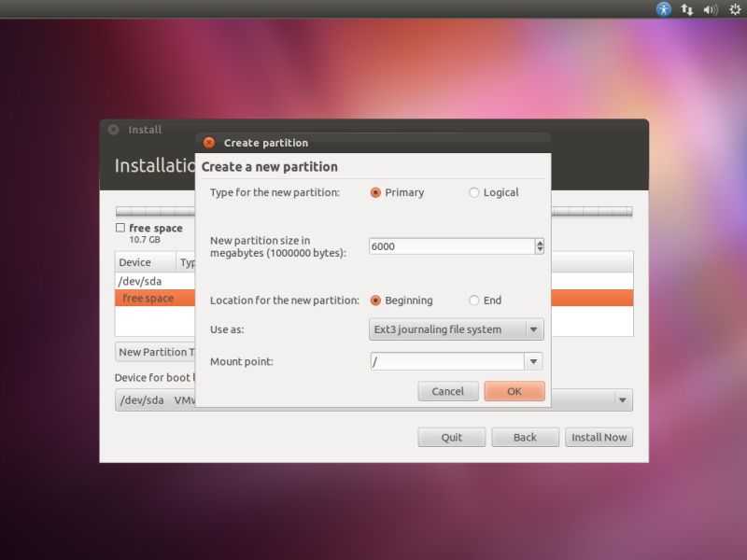Viewport: 747px width, 560px height.
Task: Click the network arrows indicator in the panel
Action: [x=687, y=8]
